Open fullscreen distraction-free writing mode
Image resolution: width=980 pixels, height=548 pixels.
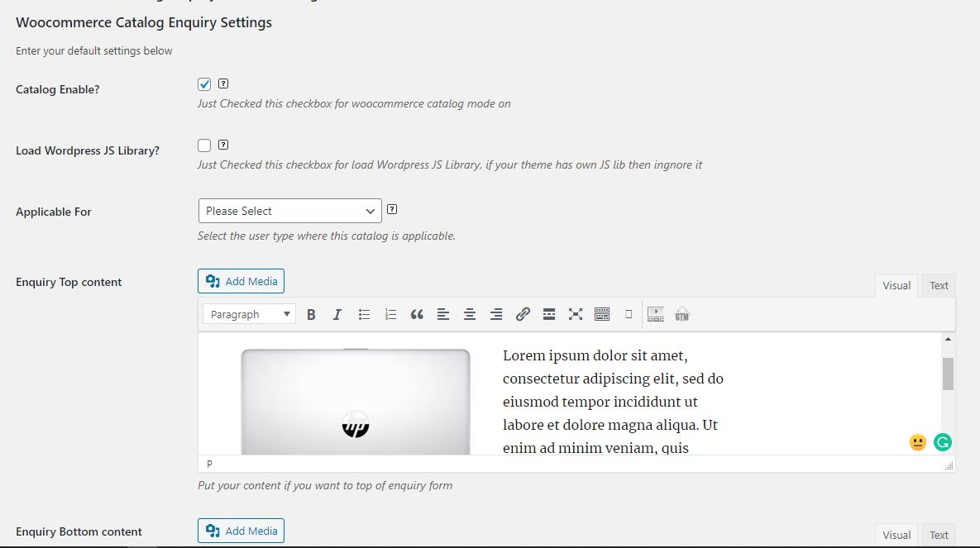(575, 314)
